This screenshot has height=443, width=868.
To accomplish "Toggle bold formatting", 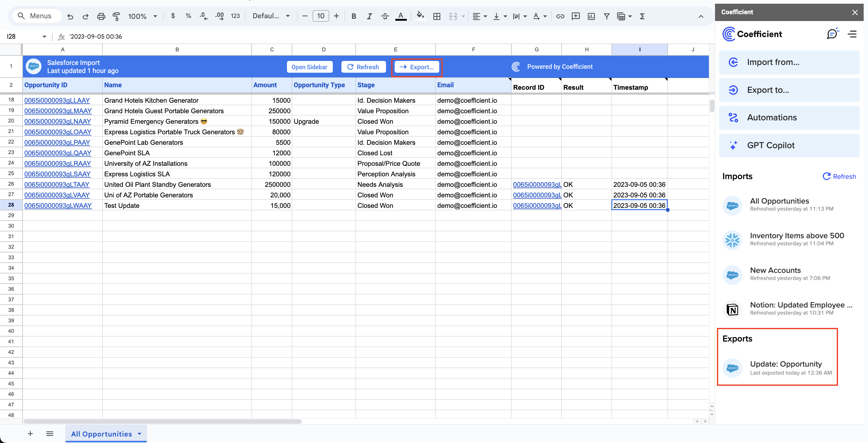I will 354,16.
